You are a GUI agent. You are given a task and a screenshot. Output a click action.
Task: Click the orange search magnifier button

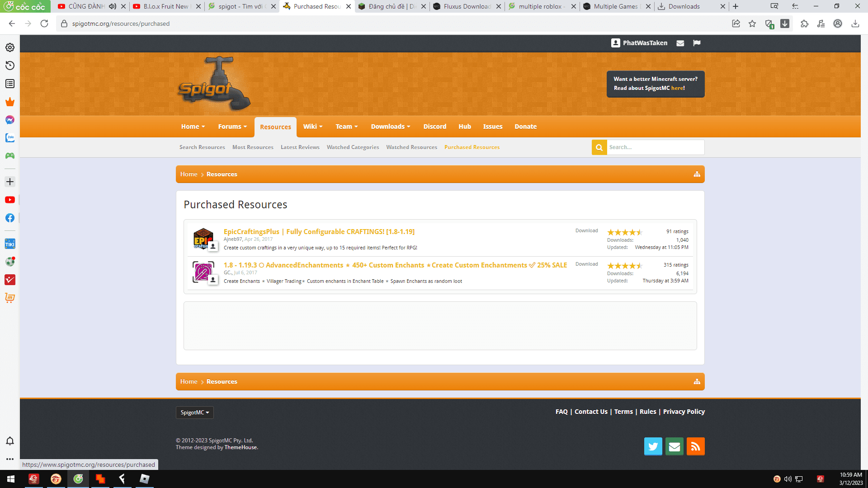(x=599, y=147)
